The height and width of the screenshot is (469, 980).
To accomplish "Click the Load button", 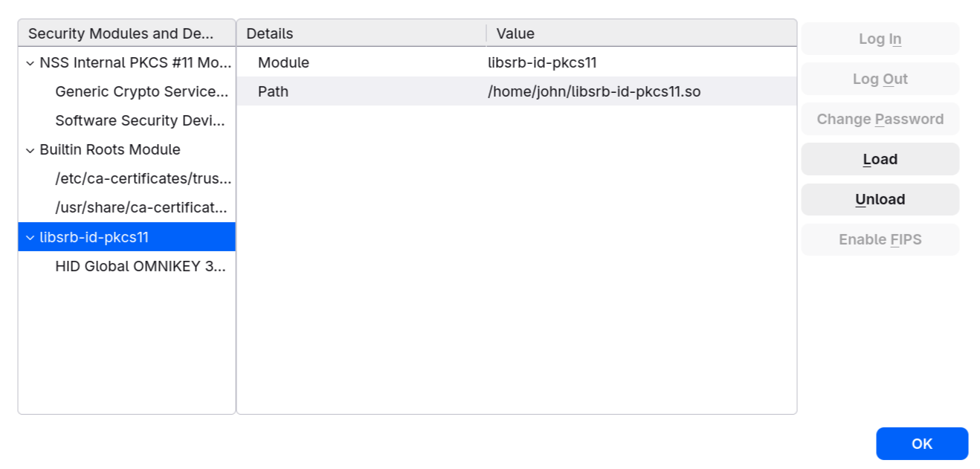I will tap(880, 159).
